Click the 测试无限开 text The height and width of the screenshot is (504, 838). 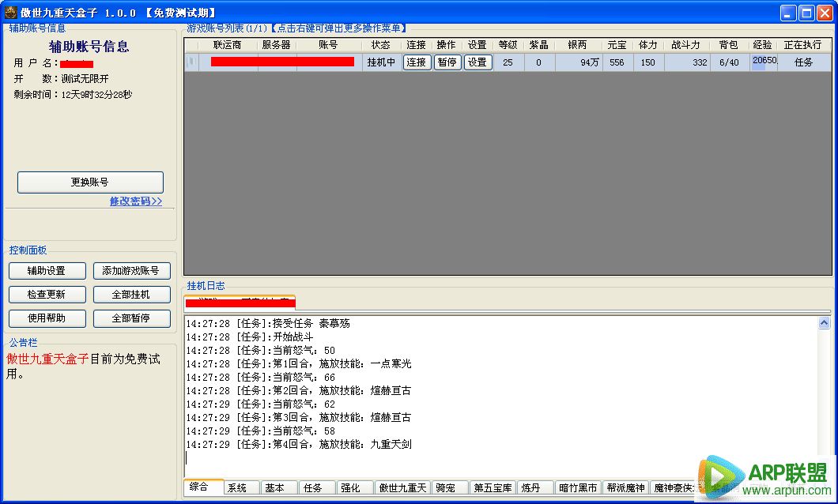click(x=85, y=79)
